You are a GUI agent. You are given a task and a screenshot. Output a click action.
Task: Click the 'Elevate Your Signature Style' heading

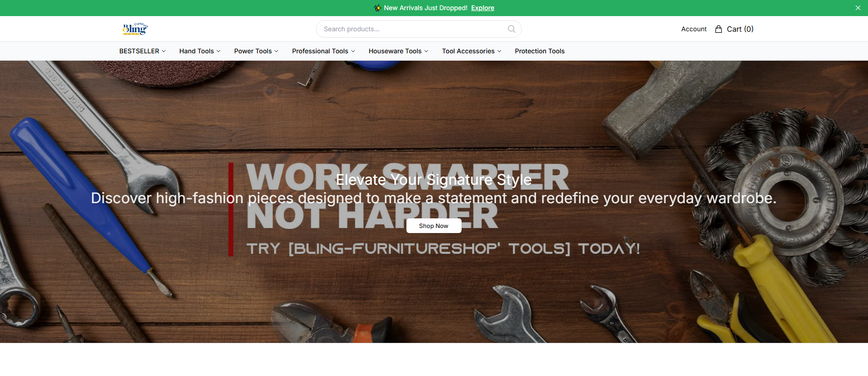click(x=434, y=179)
